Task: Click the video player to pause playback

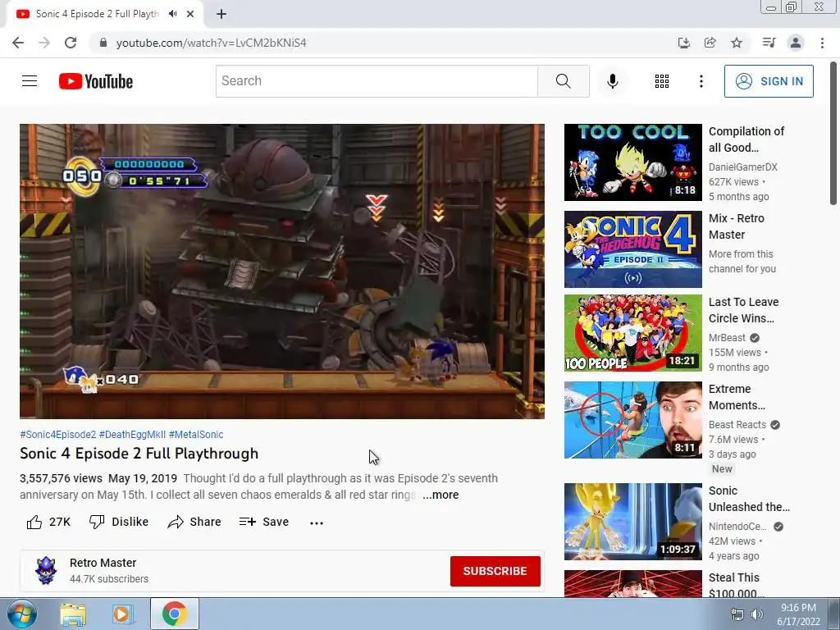Action: [x=282, y=271]
